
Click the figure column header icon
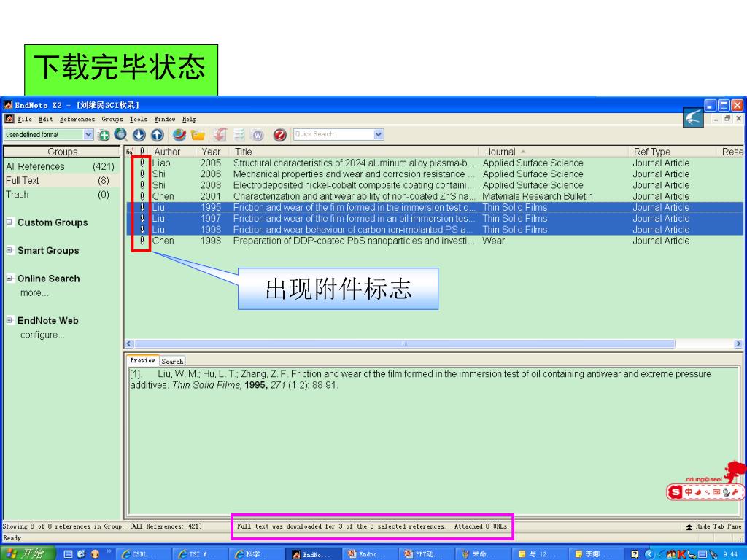[x=130, y=152]
